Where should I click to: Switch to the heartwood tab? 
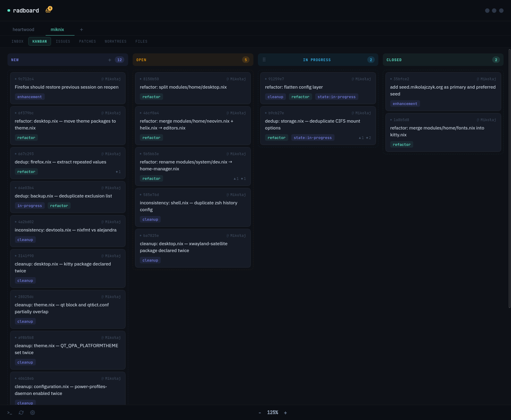(x=23, y=30)
